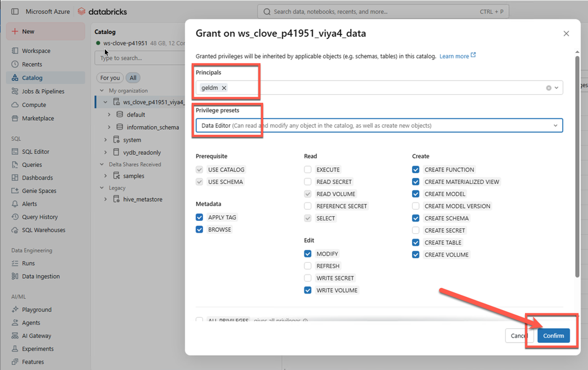Image resolution: width=588 pixels, height=370 pixels.
Task: Expand the default schema
Action: point(109,114)
